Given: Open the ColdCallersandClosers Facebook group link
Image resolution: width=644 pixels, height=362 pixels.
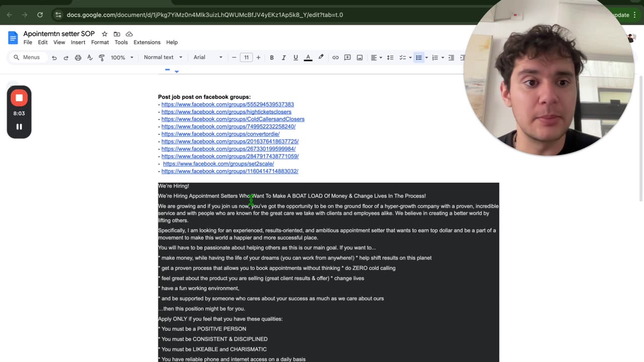Looking at the screenshot, I should (x=233, y=119).
